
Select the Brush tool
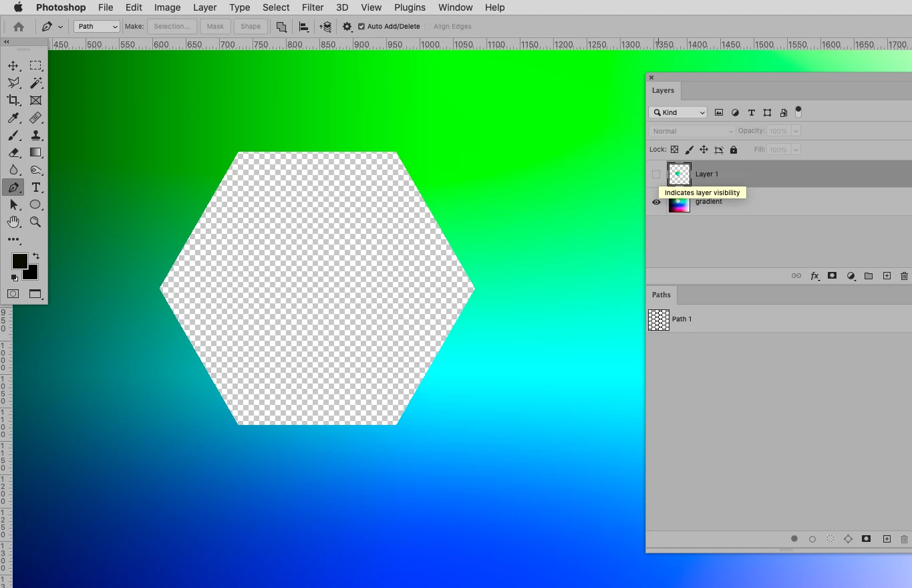click(x=13, y=135)
